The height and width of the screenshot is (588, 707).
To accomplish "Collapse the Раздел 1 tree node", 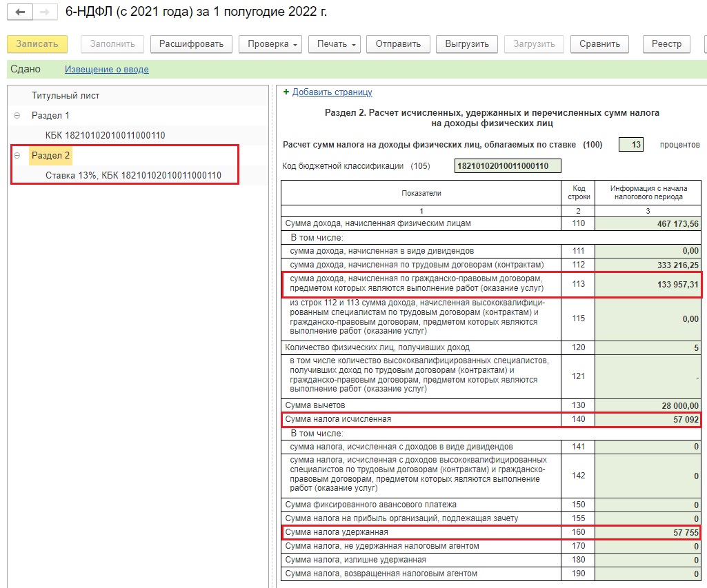I will tap(17, 115).
